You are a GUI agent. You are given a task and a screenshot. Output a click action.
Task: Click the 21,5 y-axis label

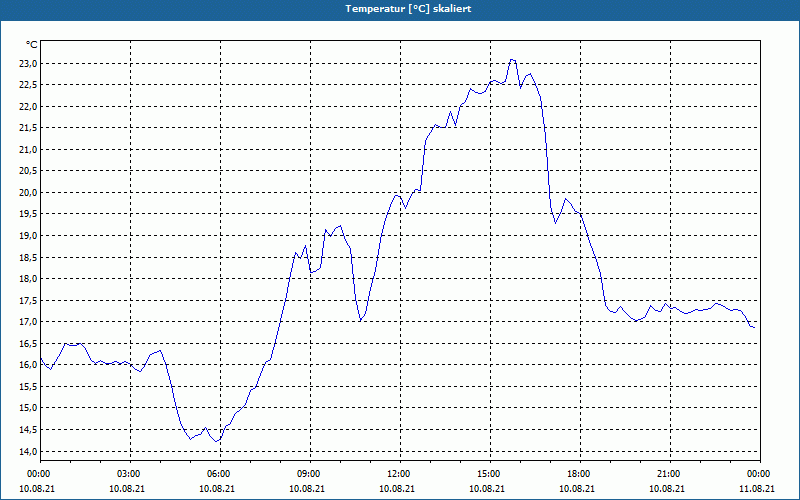point(28,128)
